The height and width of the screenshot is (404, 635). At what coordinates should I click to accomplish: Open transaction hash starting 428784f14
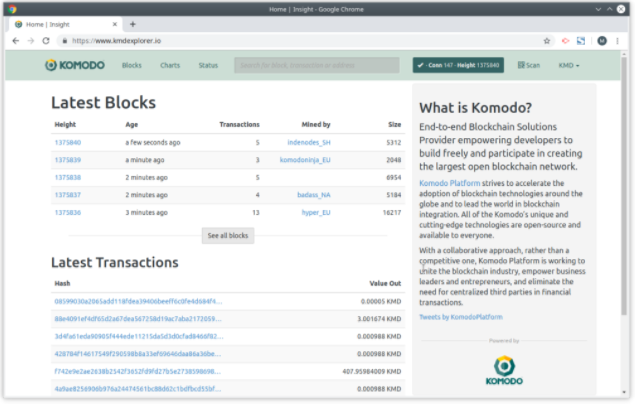pyautogui.click(x=138, y=354)
